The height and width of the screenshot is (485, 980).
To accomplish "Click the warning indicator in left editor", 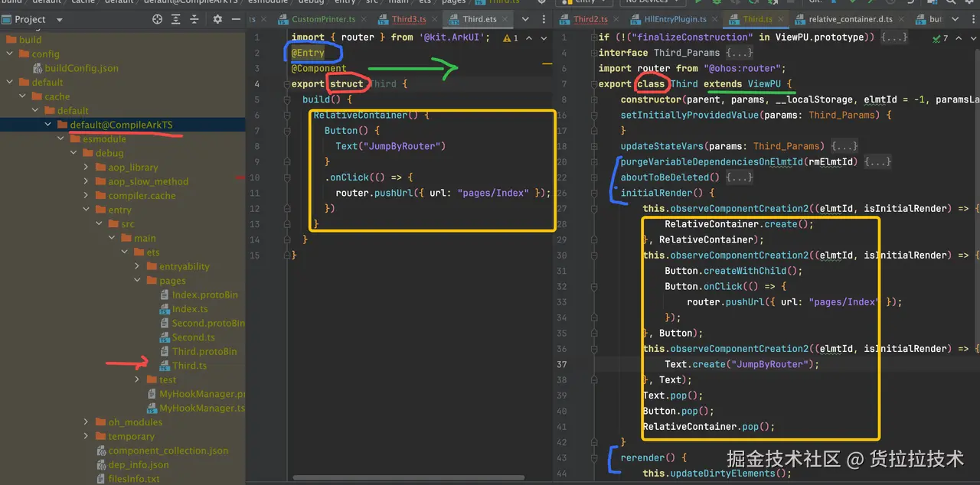I will pos(511,37).
